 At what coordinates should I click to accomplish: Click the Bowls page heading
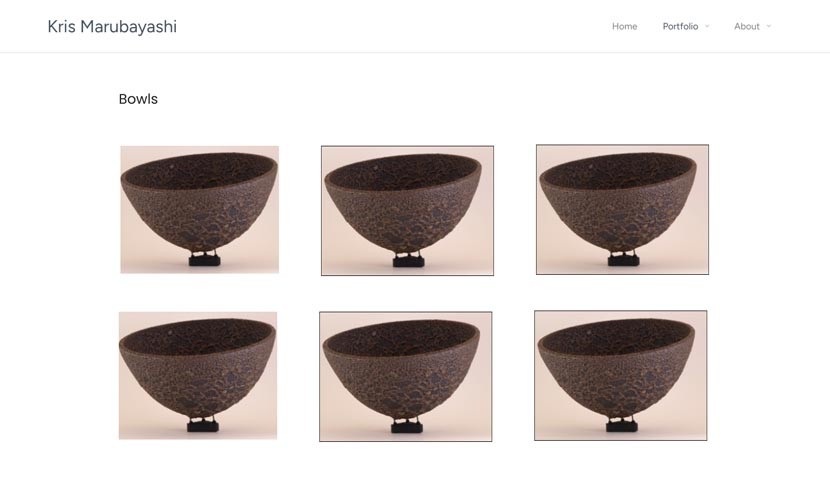pos(138,99)
